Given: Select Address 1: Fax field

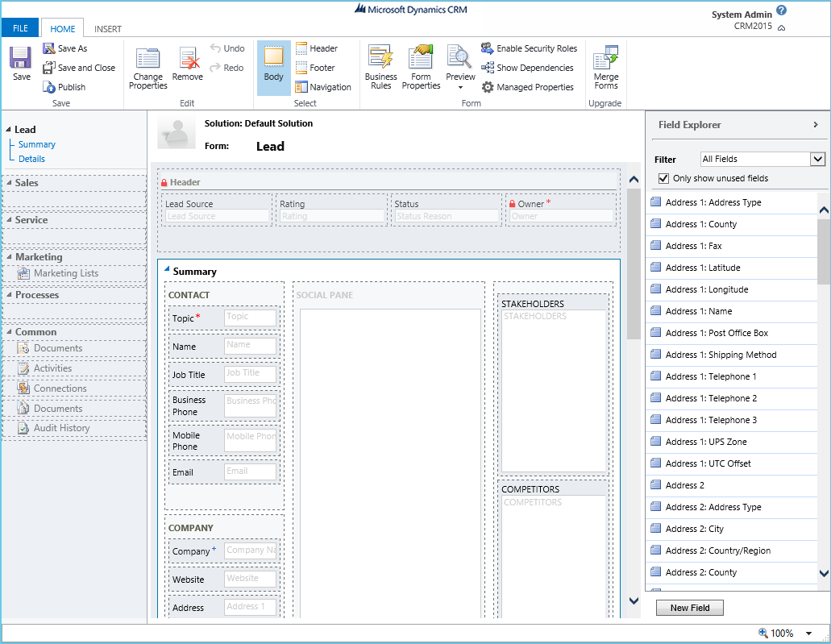Looking at the screenshot, I should click(x=732, y=246).
